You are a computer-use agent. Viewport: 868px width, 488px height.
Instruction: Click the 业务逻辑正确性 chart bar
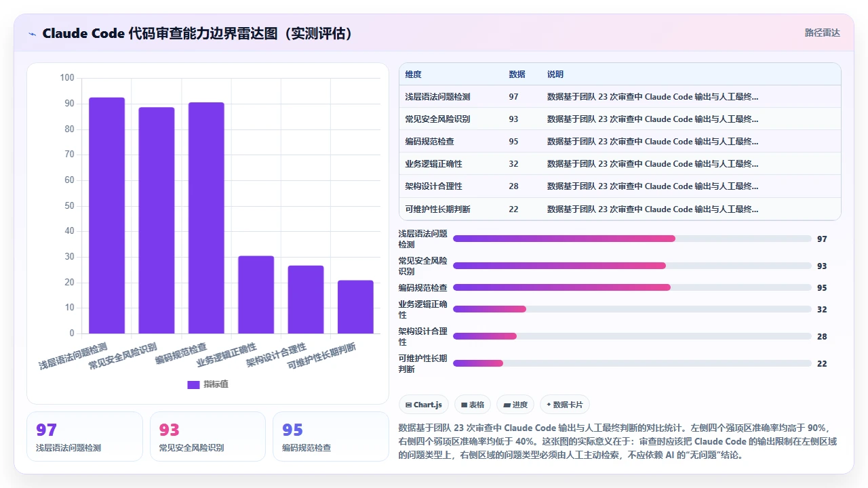(256, 295)
